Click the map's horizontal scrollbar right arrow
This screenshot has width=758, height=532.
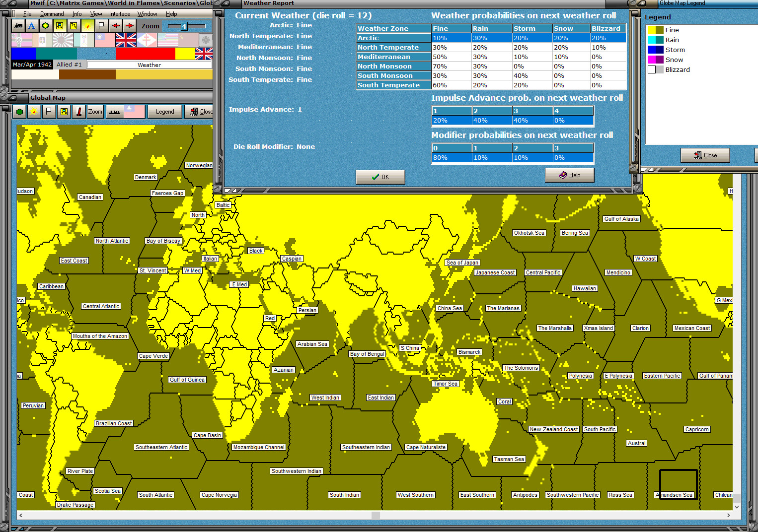pyautogui.click(x=728, y=515)
